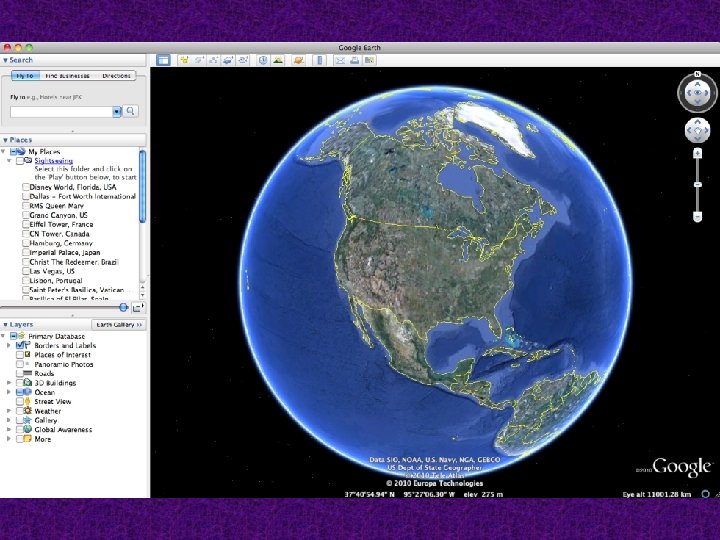
Task: Click the Play Tour folder button under Places
Action: [138, 307]
